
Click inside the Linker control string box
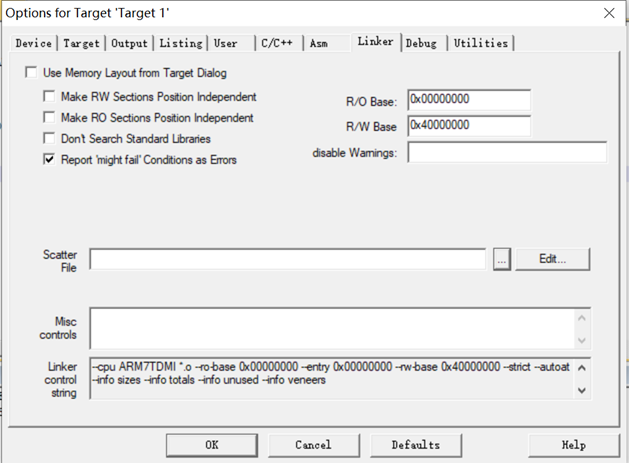tap(332, 378)
